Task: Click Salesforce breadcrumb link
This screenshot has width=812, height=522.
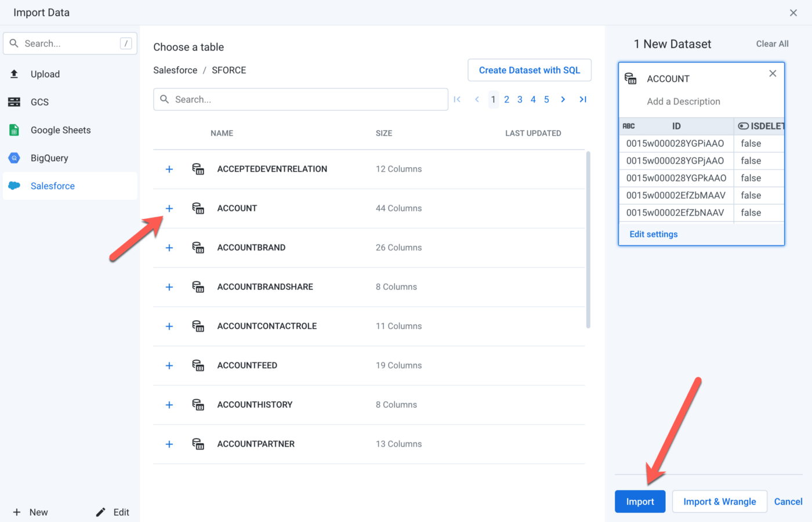Action: (175, 70)
